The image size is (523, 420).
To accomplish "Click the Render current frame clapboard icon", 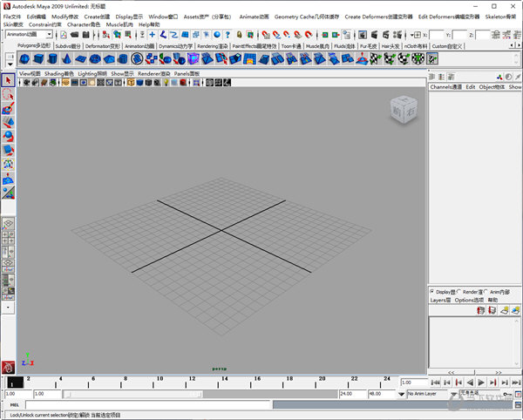I will (374, 34).
